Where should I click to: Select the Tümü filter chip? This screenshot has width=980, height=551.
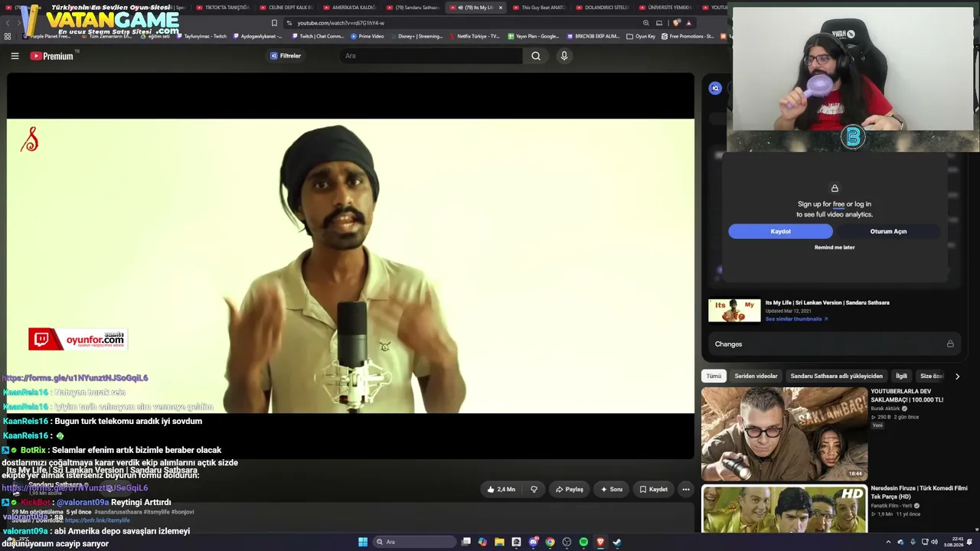(x=714, y=377)
